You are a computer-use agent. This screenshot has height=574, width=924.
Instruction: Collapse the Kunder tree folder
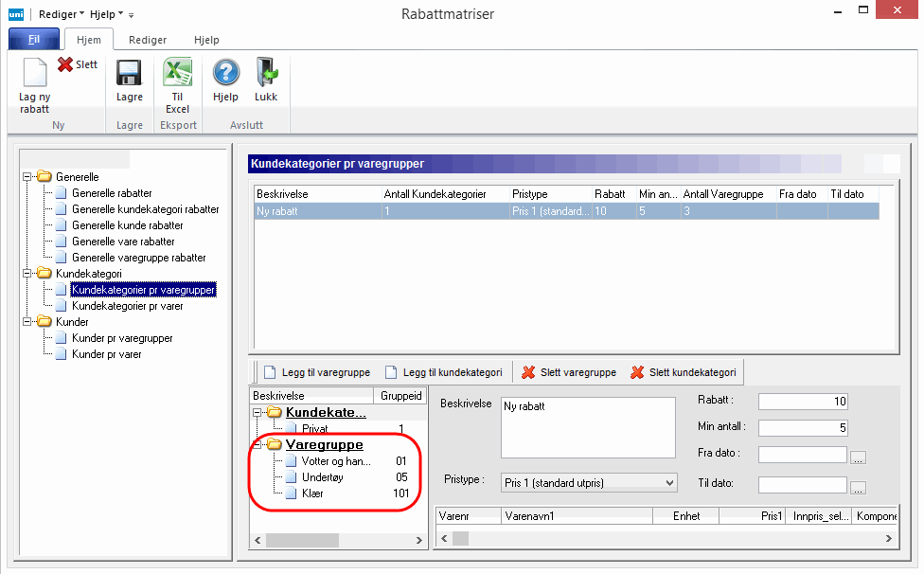pos(27,322)
